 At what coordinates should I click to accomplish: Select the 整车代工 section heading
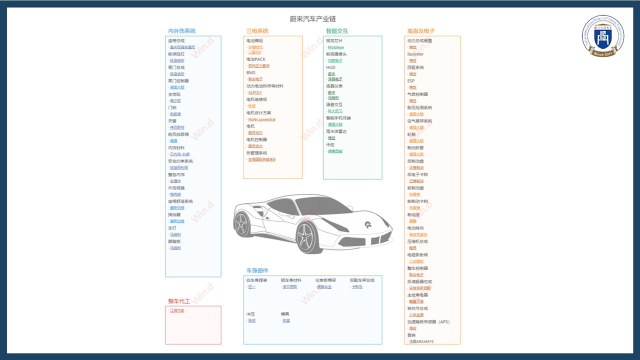tap(179, 301)
